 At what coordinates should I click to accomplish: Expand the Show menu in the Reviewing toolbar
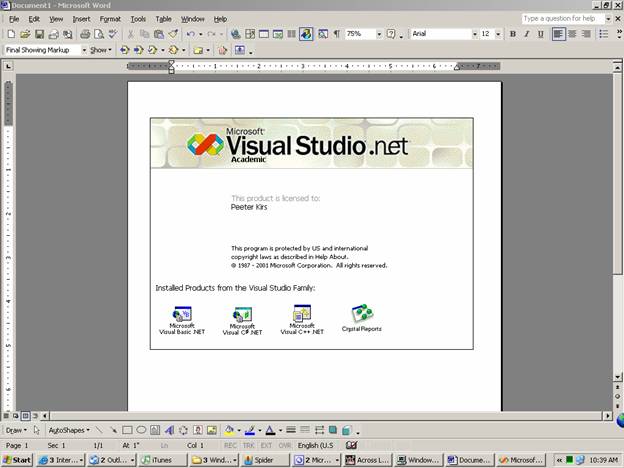(100, 50)
